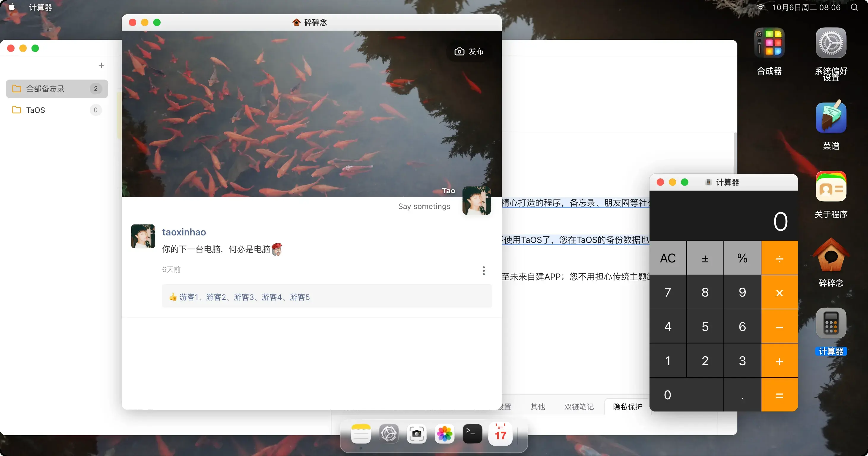The image size is (868, 456).
Task: Click the decimal point key on calculator
Action: coord(742,395)
